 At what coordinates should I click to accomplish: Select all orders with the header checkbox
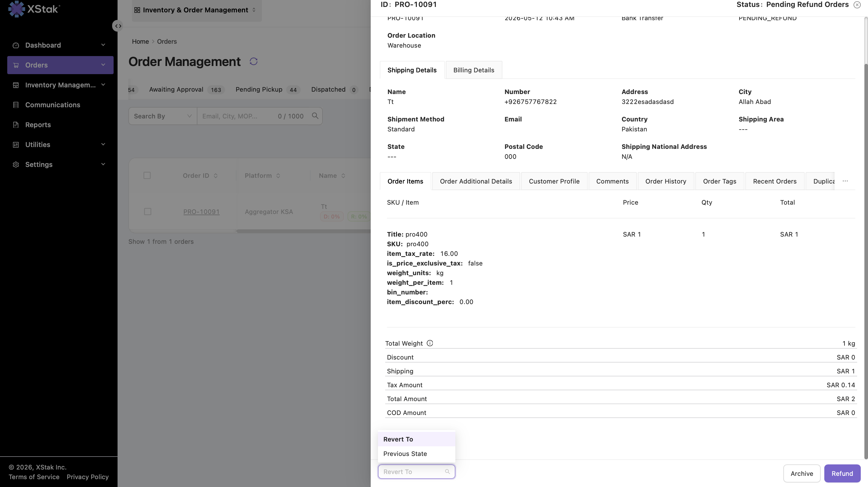[x=147, y=175]
